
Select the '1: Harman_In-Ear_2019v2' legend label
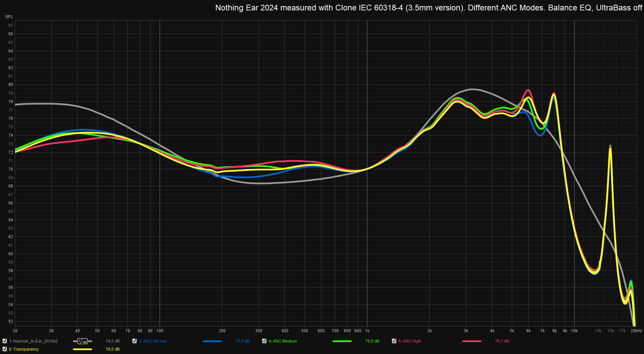[x=34, y=341]
